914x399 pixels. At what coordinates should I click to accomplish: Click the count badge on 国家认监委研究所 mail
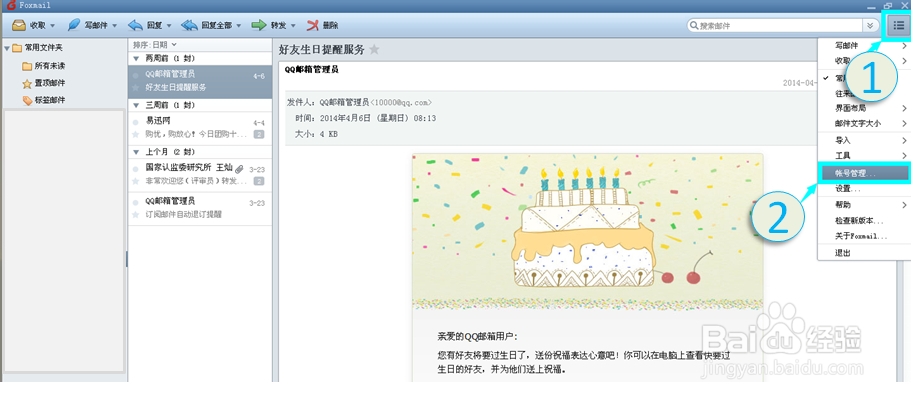pos(259,181)
